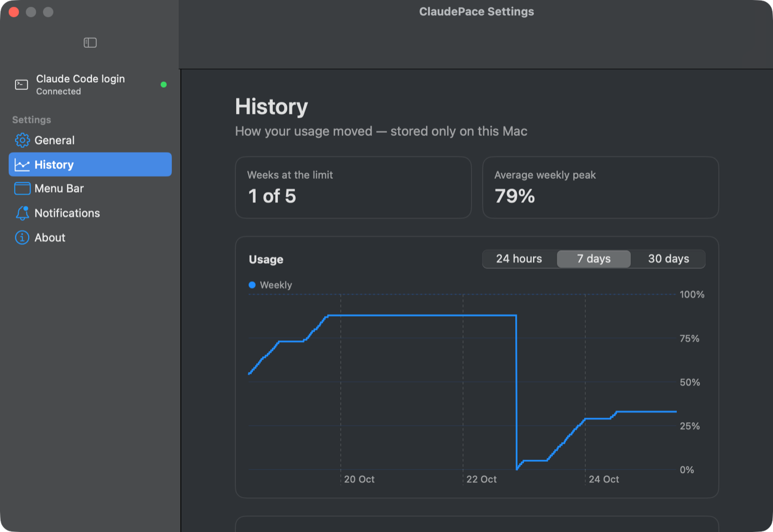Click the Average weekly peak card
773x532 pixels.
601,188
